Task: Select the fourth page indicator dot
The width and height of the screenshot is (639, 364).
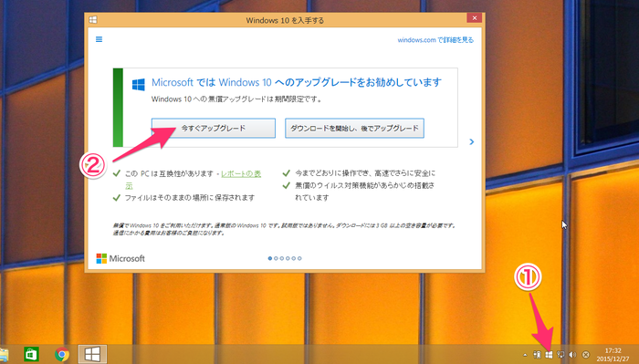Action: pos(288,258)
